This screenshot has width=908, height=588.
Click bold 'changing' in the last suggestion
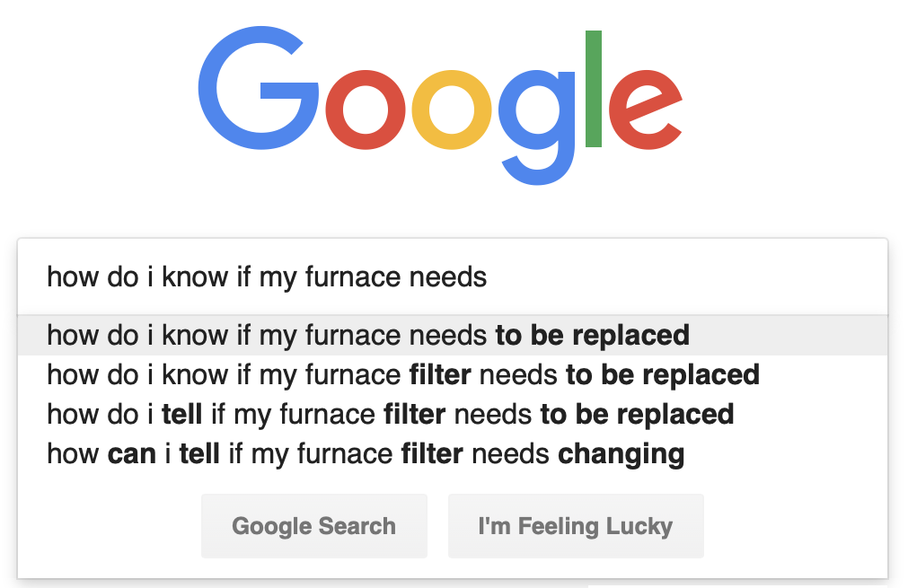click(x=621, y=454)
